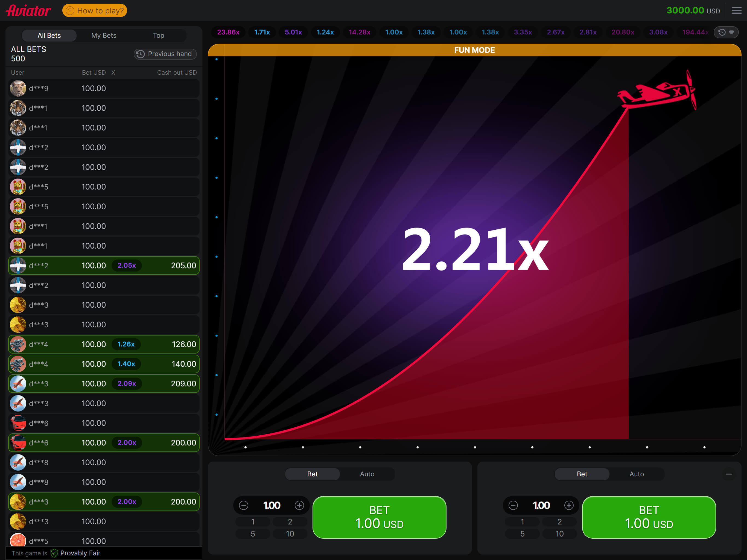Image resolution: width=747 pixels, height=560 pixels.
Task: Click the 23.86x round history chip
Action: click(x=228, y=32)
